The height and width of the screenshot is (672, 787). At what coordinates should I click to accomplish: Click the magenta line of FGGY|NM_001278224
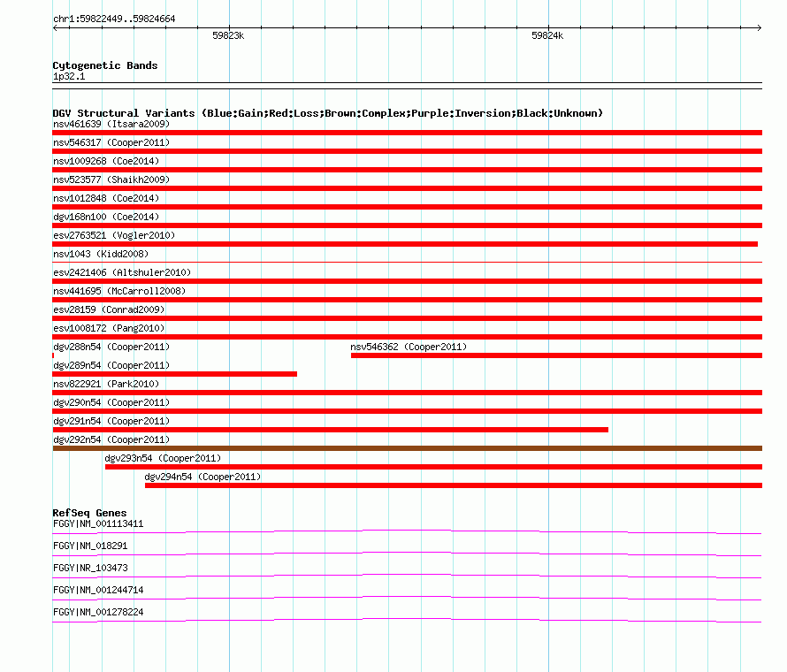pos(407,620)
